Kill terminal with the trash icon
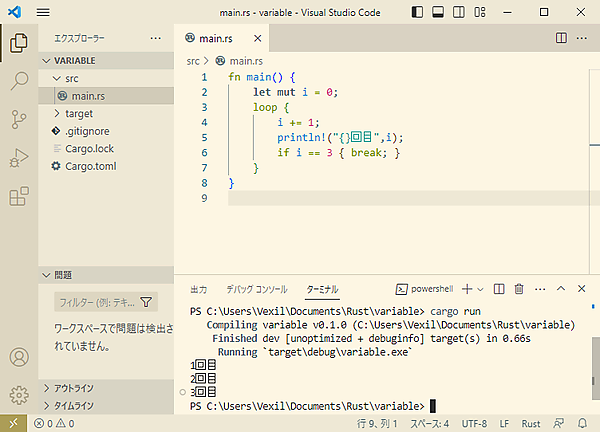The image size is (600, 432). (519, 289)
